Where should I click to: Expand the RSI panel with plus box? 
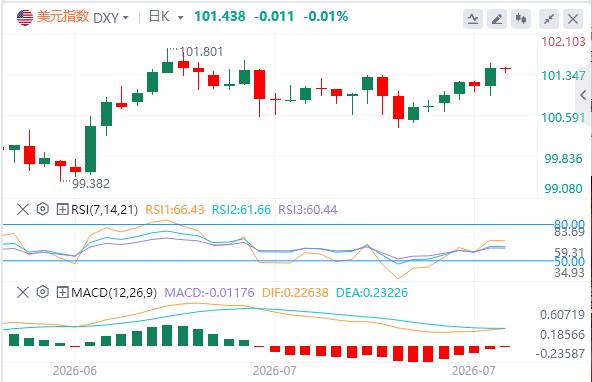click(62, 209)
